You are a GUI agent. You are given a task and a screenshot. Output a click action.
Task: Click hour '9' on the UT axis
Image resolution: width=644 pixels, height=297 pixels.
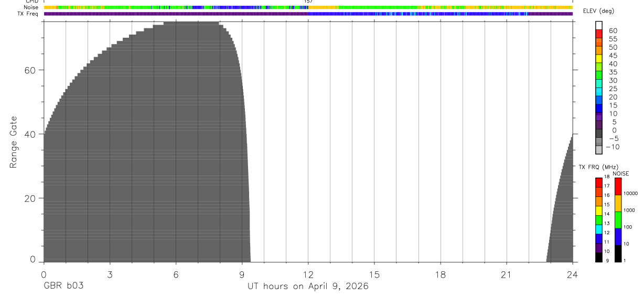[x=242, y=274]
